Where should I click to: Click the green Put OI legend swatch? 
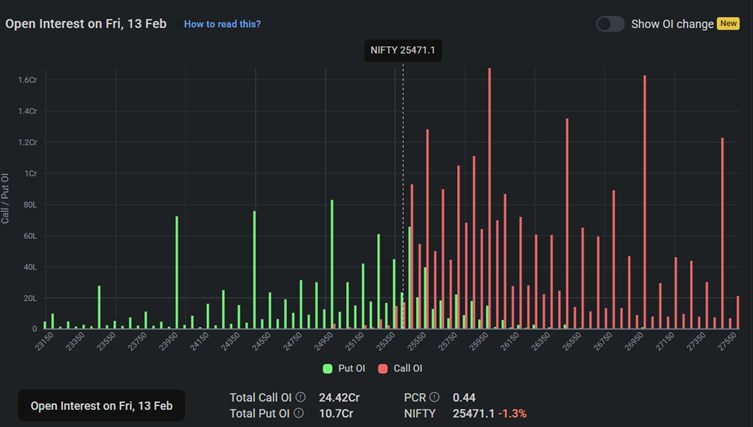tap(327, 369)
